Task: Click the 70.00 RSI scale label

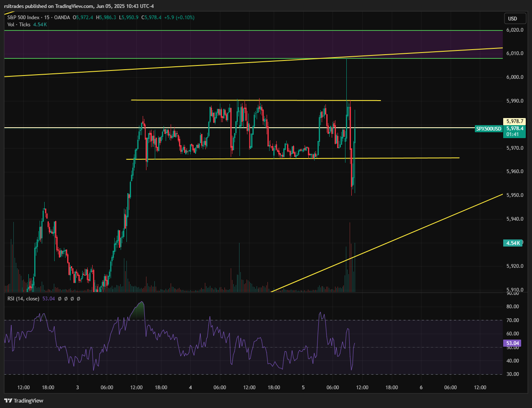Action: 513,320
